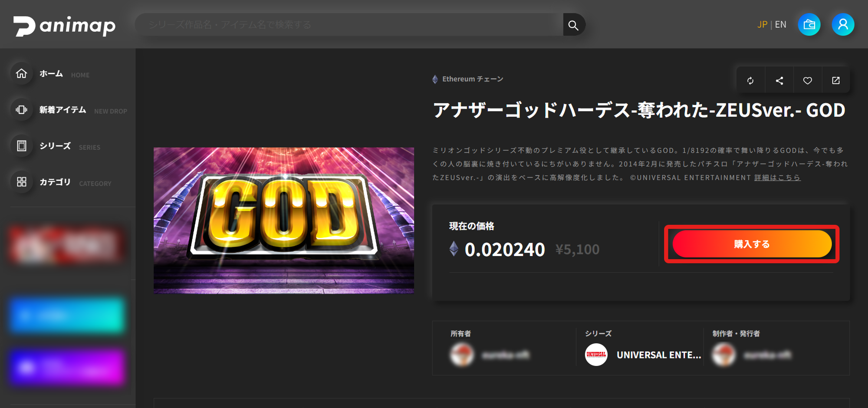This screenshot has height=408, width=868.
Task: Click the series book icon
Action: pos(22,146)
